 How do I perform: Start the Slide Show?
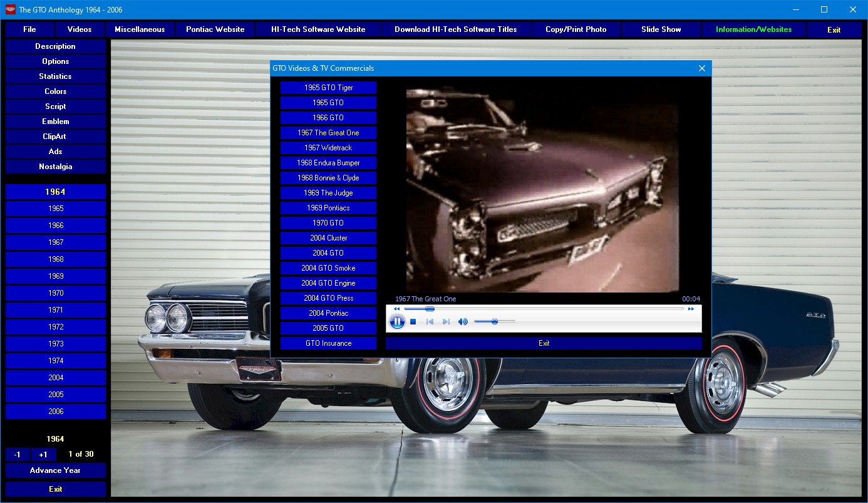pos(661,29)
